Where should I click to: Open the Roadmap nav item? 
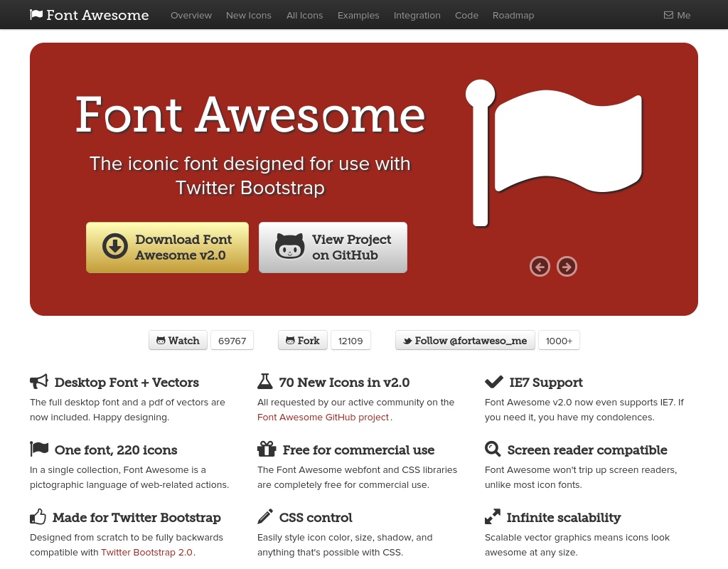pos(513,15)
